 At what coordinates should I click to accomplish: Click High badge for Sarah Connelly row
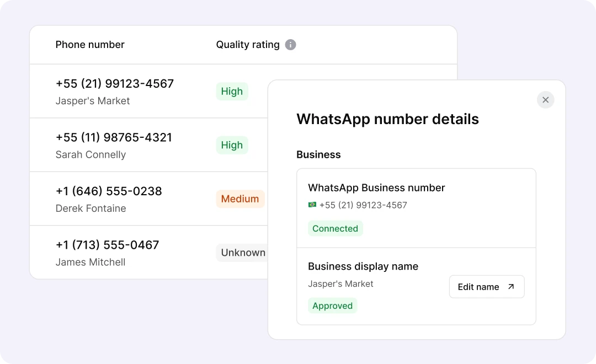coord(232,145)
